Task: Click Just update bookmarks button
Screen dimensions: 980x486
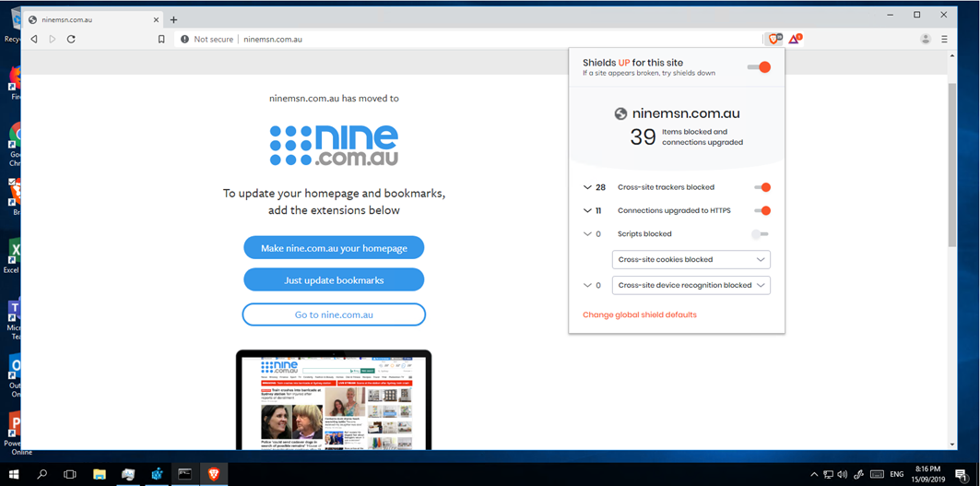Action: click(x=334, y=280)
